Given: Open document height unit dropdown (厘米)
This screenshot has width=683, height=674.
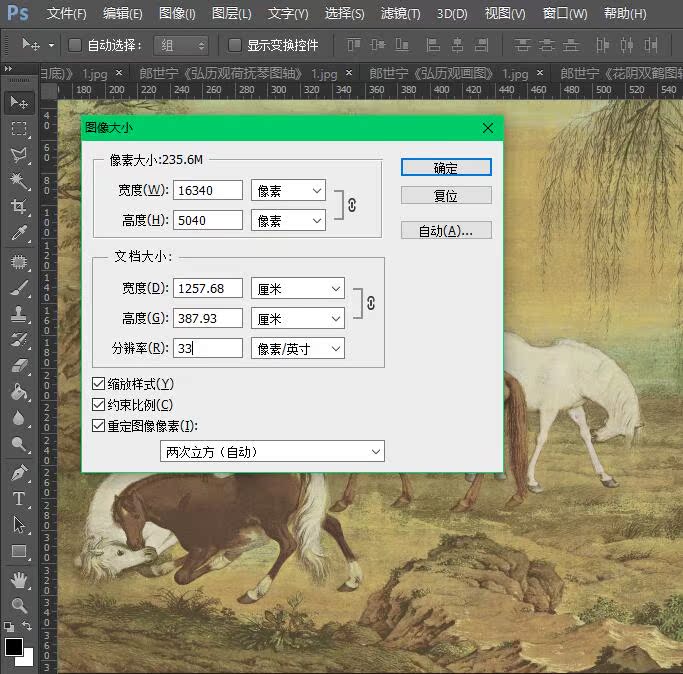Looking at the screenshot, I should coord(298,318).
